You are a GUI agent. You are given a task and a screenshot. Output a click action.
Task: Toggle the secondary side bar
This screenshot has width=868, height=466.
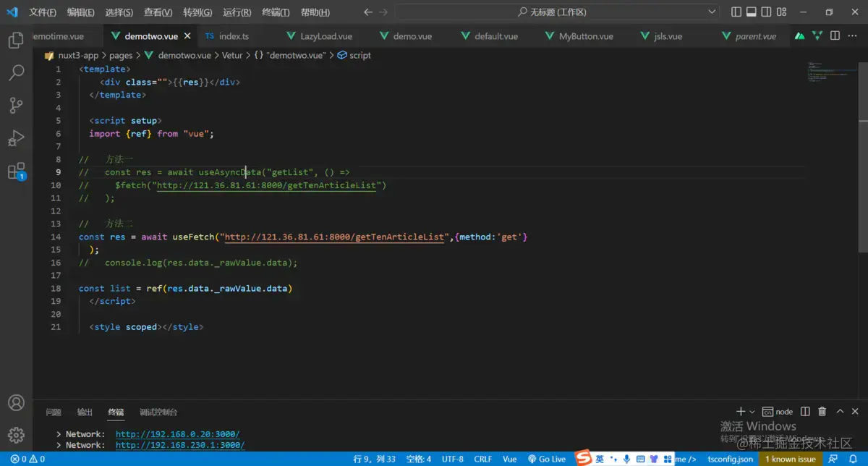pyautogui.click(x=767, y=12)
